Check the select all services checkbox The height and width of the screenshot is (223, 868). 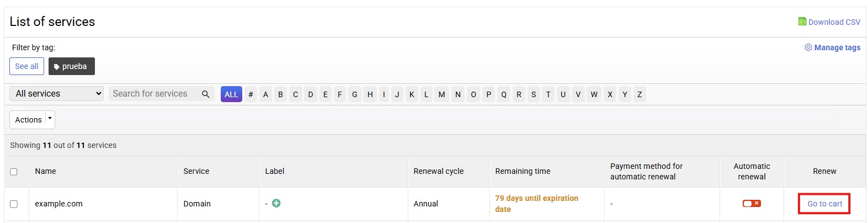(x=14, y=172)
